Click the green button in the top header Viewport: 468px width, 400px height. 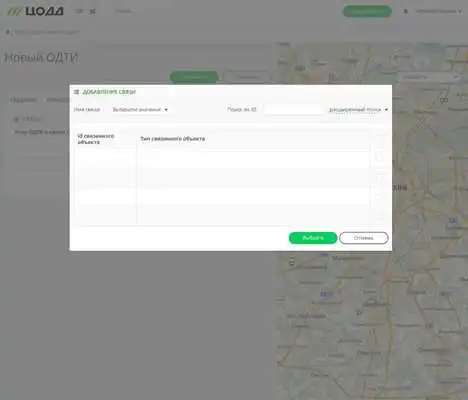[367, 11]
